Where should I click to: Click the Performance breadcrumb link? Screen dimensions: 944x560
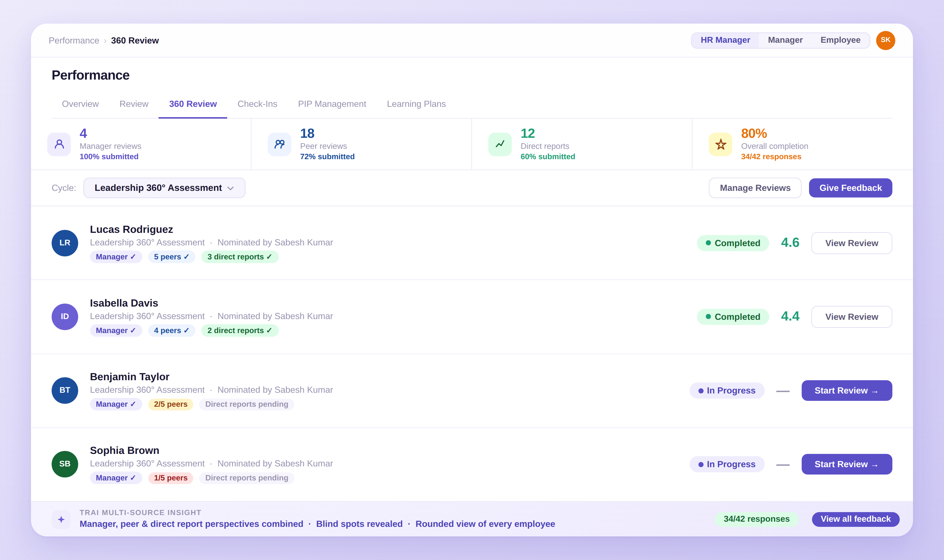tap(74, 40)
